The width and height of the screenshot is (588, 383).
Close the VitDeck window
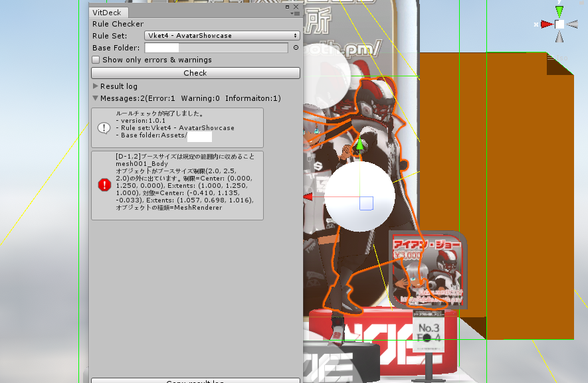(x=296, y=7)
